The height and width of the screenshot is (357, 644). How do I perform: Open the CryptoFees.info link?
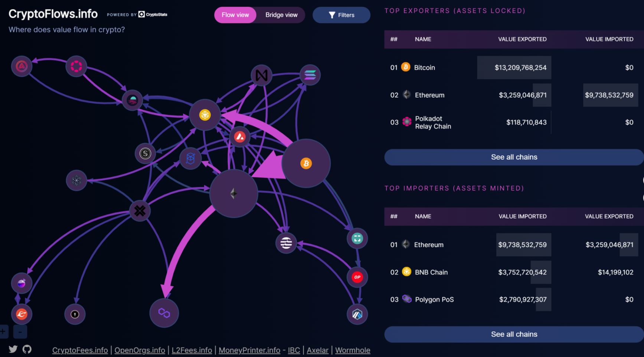[80, 350]
